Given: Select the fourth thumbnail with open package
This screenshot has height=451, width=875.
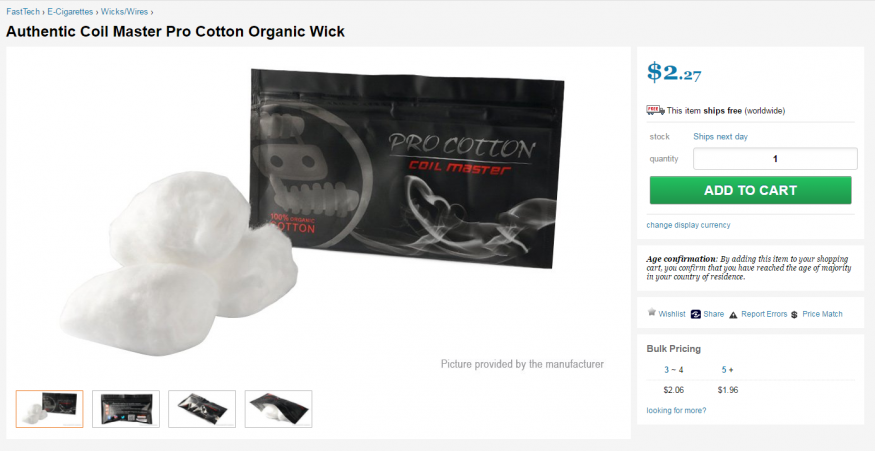Looking at the screenshot, I should [x=278, y=409].
